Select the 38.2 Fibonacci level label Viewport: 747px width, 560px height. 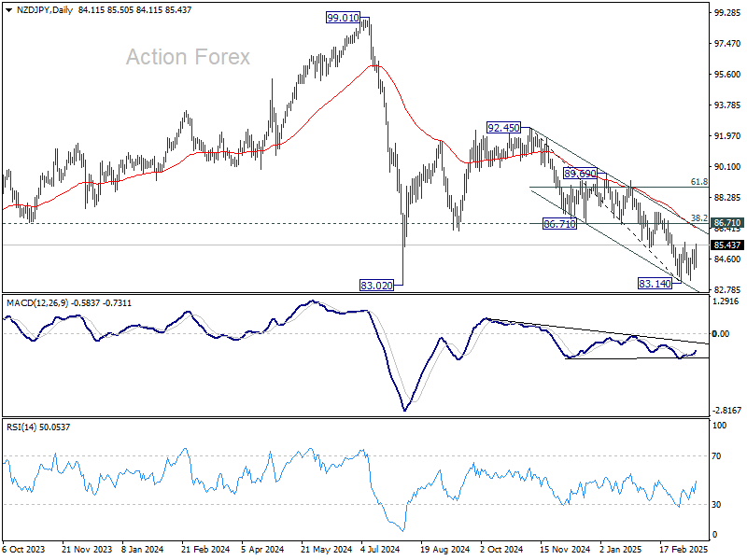pos(698,218)
